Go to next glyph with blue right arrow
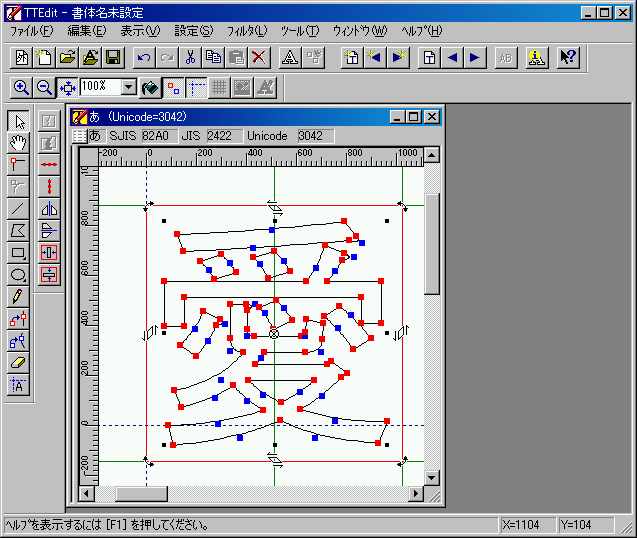 tap(475, 57)
